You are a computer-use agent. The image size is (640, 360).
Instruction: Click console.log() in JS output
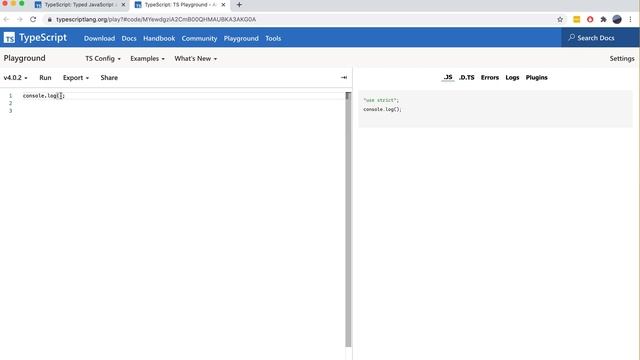(382, 109)
